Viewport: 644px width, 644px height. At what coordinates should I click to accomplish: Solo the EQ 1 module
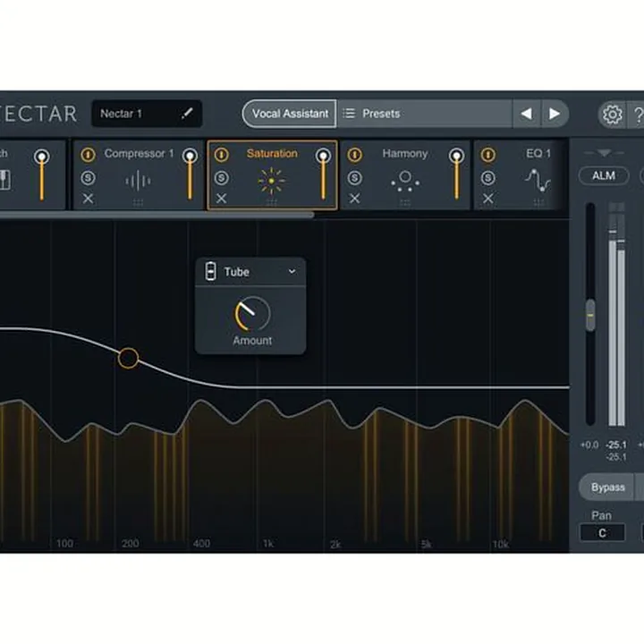click(488, 178)
